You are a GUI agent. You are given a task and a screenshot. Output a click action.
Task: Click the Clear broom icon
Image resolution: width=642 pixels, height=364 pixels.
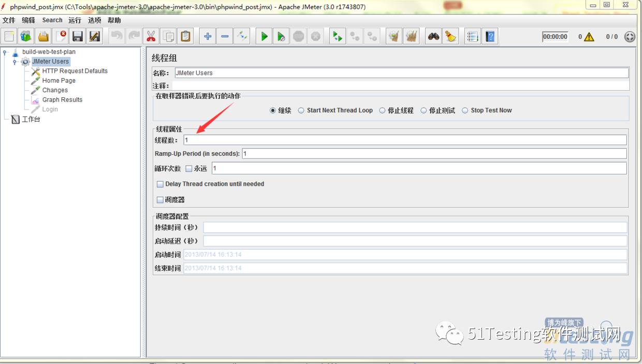[x=394, y=36]
